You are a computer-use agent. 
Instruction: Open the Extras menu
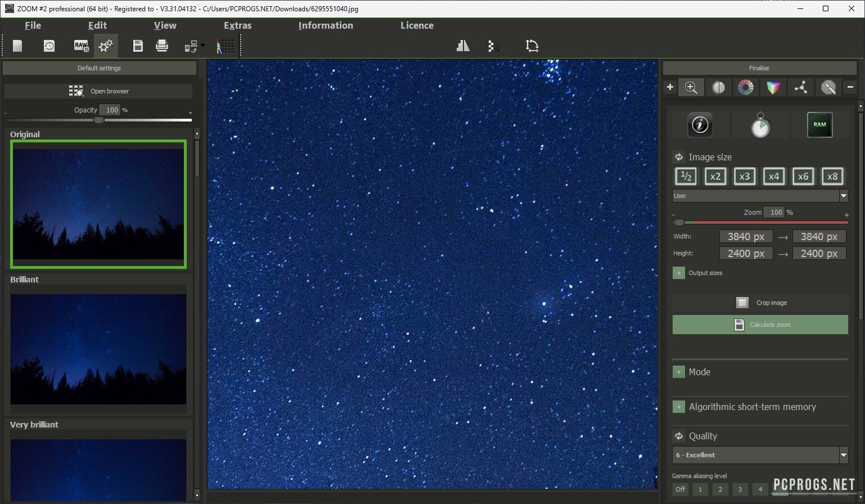point(237,25)
